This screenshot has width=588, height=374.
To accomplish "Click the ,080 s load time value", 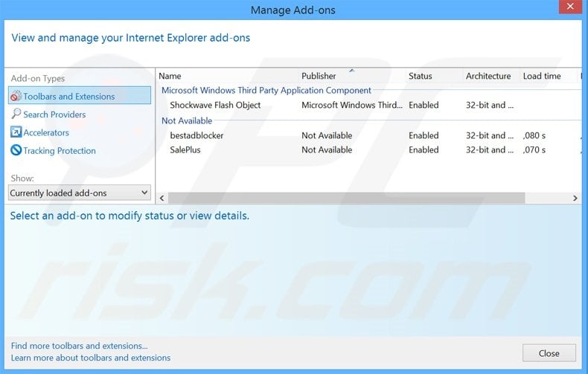I will [534, 135].
